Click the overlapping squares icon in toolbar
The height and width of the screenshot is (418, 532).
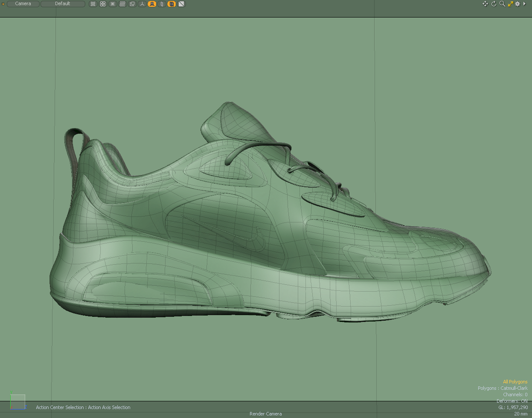point(132,4)
